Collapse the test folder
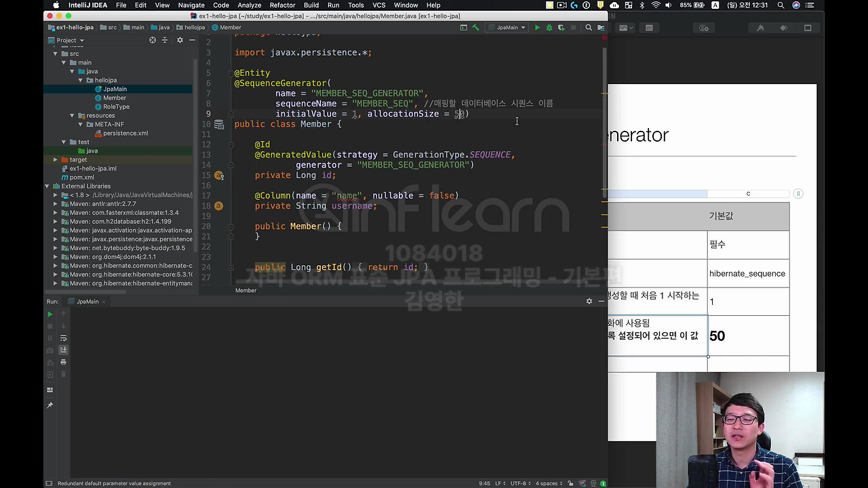 (x=64, y=142)
